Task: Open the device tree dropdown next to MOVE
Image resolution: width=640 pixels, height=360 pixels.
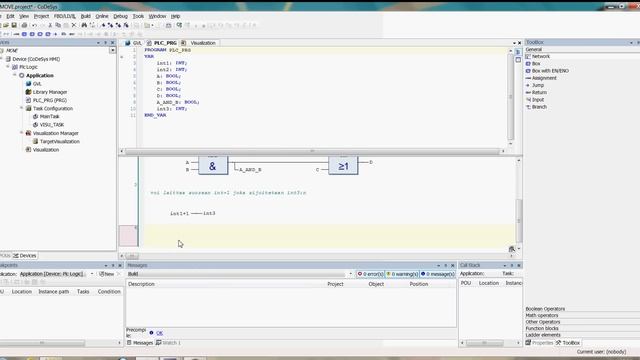Action: point(112,50)
